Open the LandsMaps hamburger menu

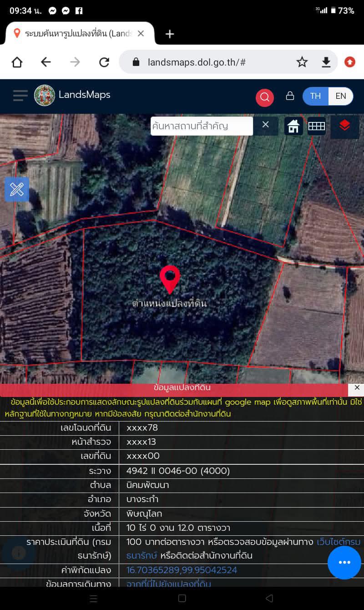[x=20, y=96]
